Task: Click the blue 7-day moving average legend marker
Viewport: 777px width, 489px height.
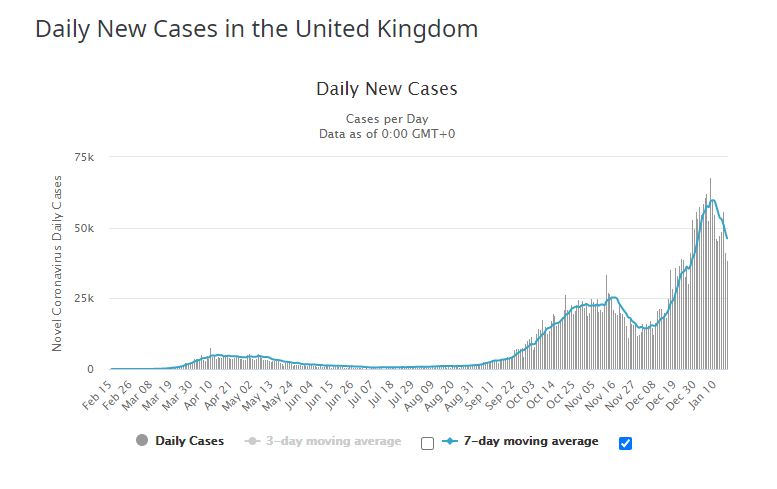Action: pos(450,441)
